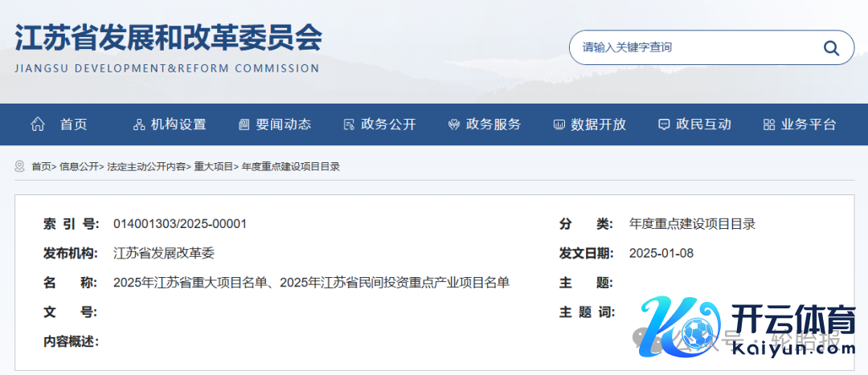Viewport: 868px width, 375px height.
Task: Click the 业务平台 grid icon
Action: 768,124
